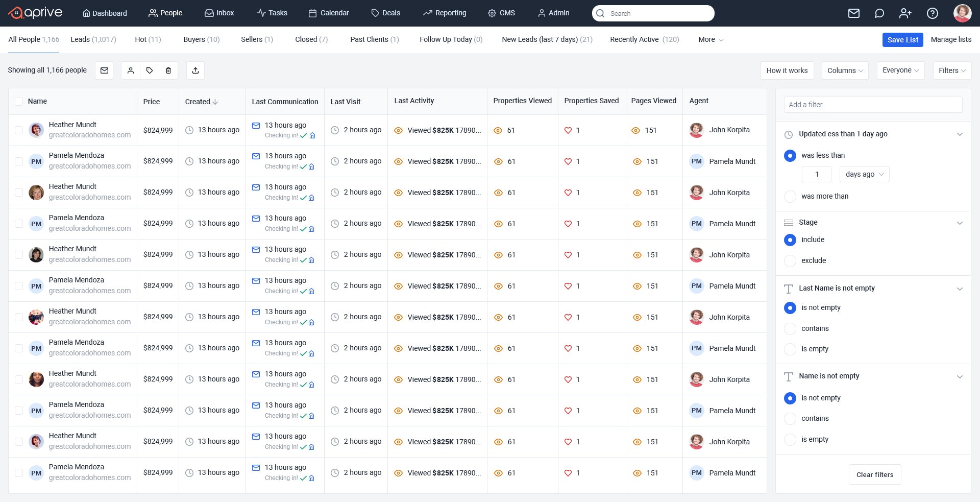Click the add person icon in header

(905, 13)
